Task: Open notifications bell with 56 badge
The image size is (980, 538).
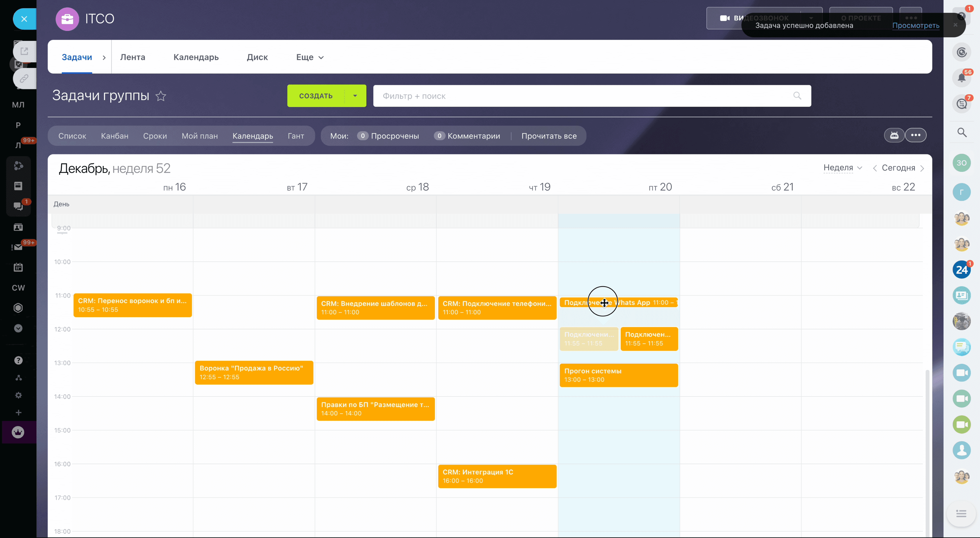Action: [961, 78]
